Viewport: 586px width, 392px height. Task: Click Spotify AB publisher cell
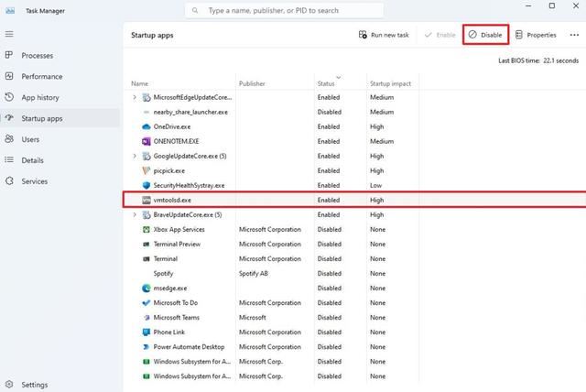coord(254,274)
